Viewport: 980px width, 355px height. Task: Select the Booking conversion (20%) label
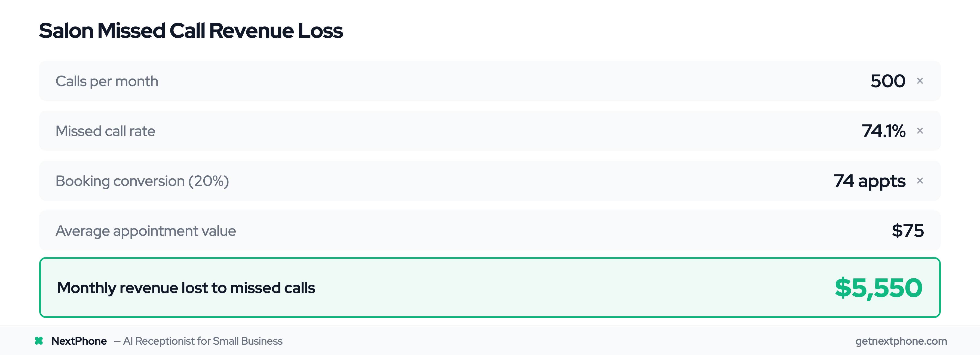point(142,181)
